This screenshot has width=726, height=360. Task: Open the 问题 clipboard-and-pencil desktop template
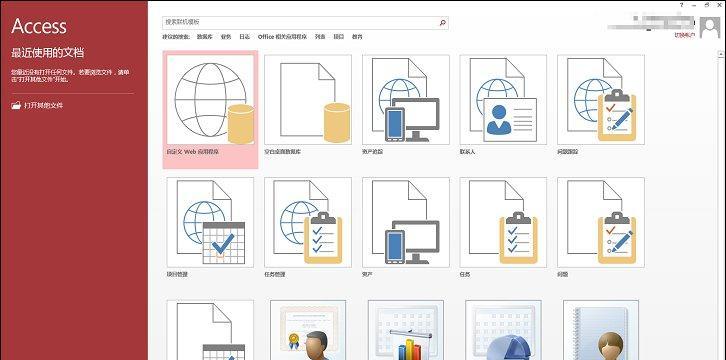601,222
